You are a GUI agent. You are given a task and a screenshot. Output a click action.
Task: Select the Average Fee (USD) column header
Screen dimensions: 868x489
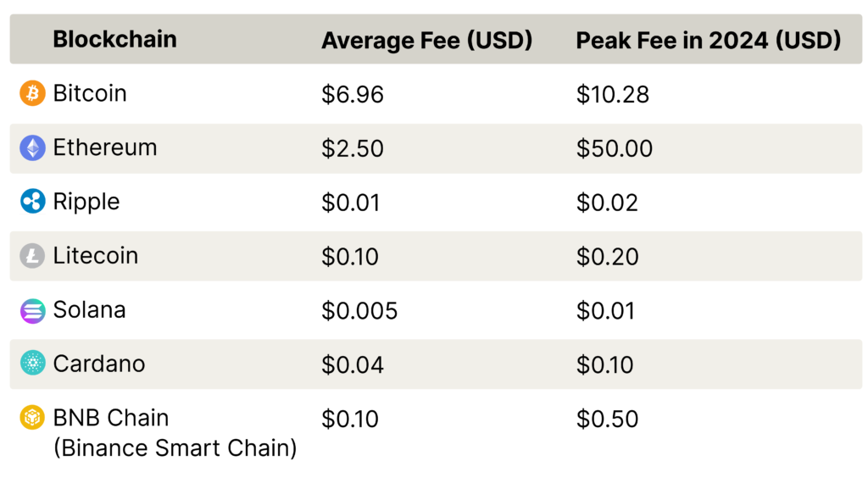pyautogui.click(x=426, y=40)
